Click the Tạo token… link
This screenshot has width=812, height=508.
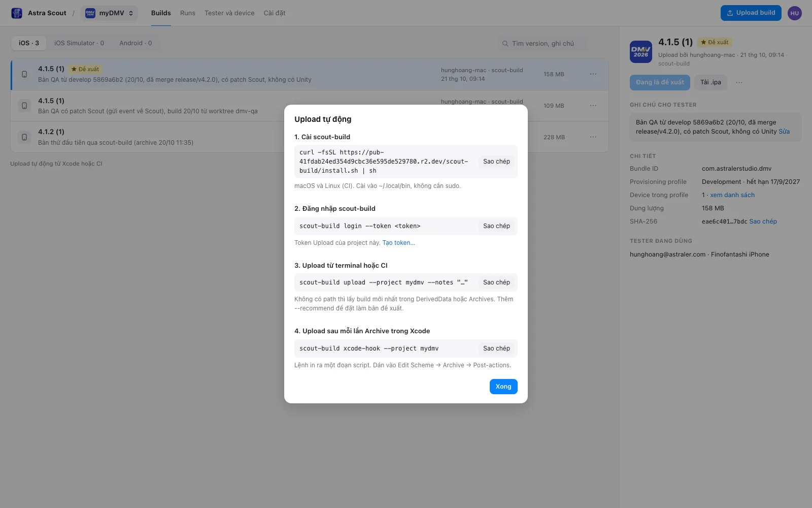(398, 243)
